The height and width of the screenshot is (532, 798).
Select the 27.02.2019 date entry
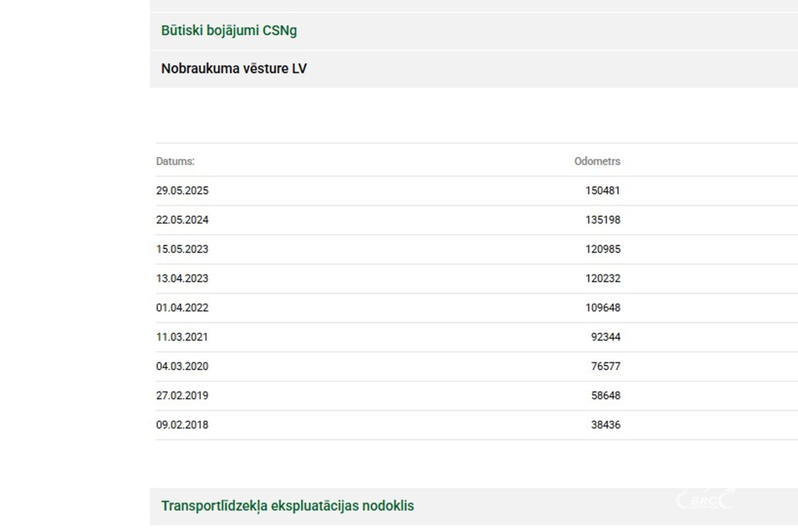[x=182, y=396]
